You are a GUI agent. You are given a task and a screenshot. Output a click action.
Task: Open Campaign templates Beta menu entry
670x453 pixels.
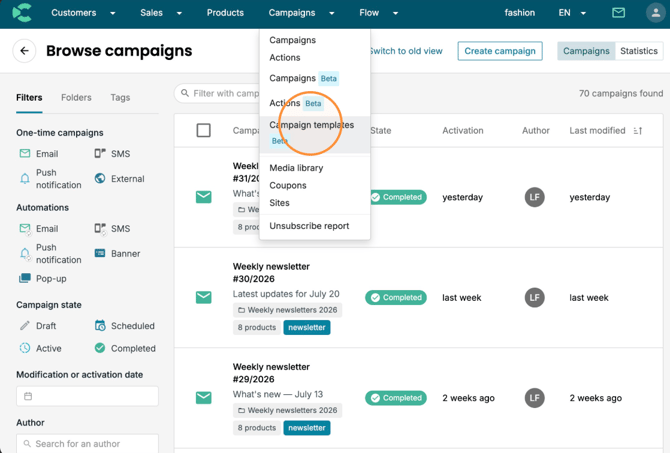(315, 134)
